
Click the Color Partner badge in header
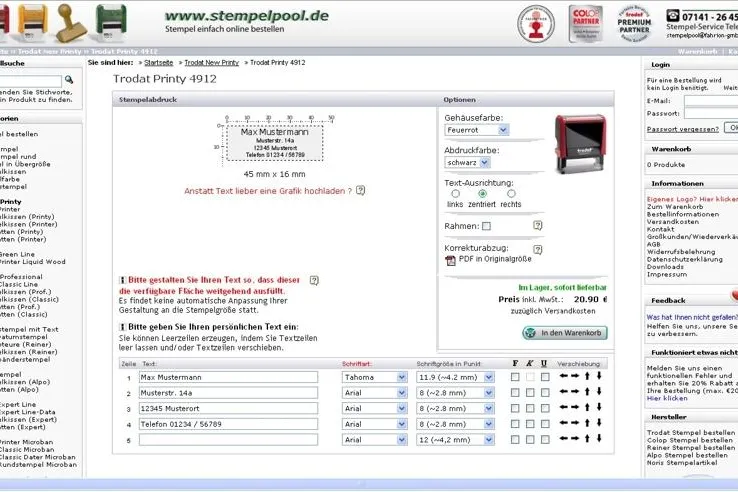[x=586, y=24]
